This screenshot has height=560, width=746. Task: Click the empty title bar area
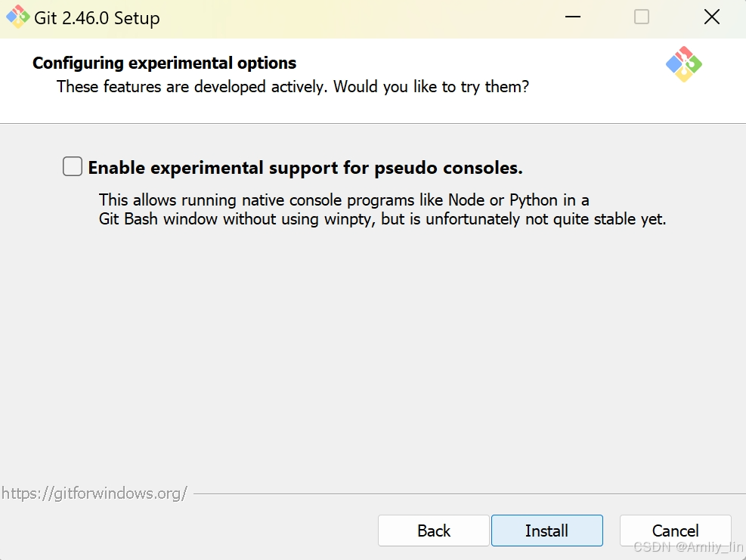click(x=357, y=18)
